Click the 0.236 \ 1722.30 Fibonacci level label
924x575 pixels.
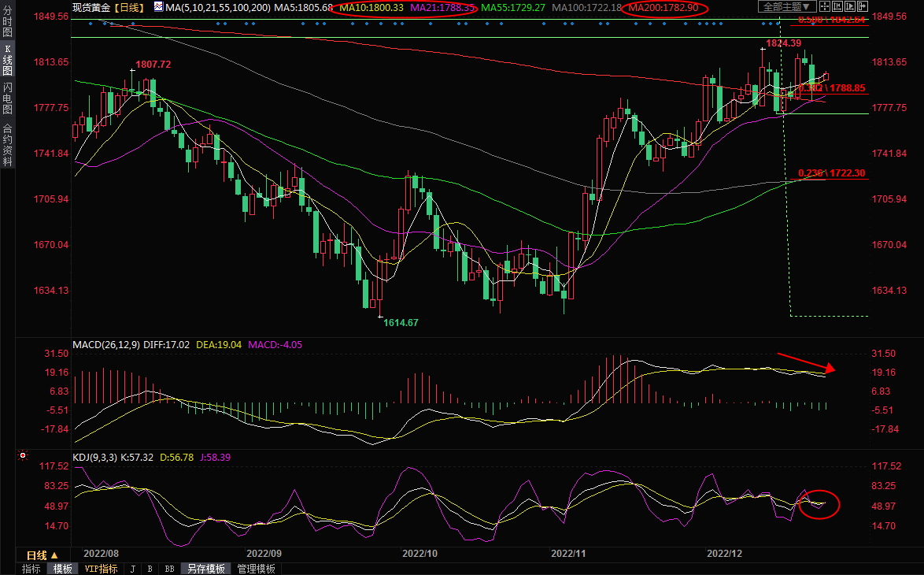click(831, 173)
